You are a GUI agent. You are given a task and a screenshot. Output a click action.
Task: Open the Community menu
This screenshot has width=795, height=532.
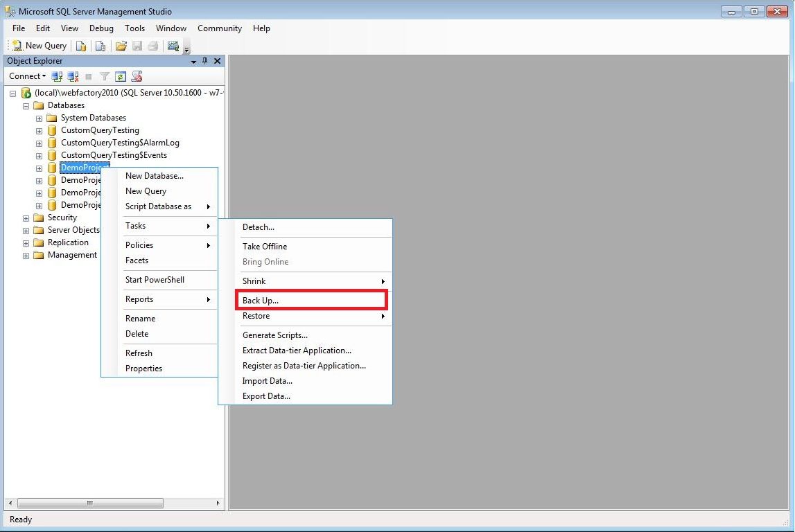tap(219, 28)
